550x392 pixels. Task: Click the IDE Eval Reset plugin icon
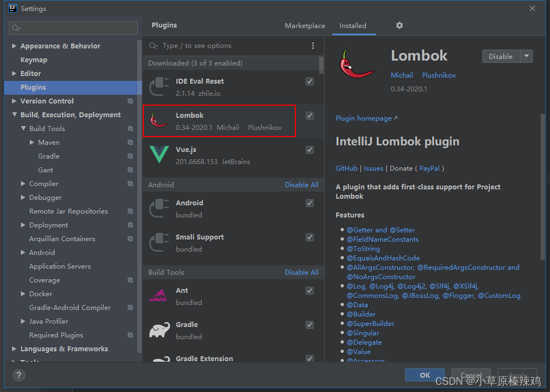pos(159,86)
